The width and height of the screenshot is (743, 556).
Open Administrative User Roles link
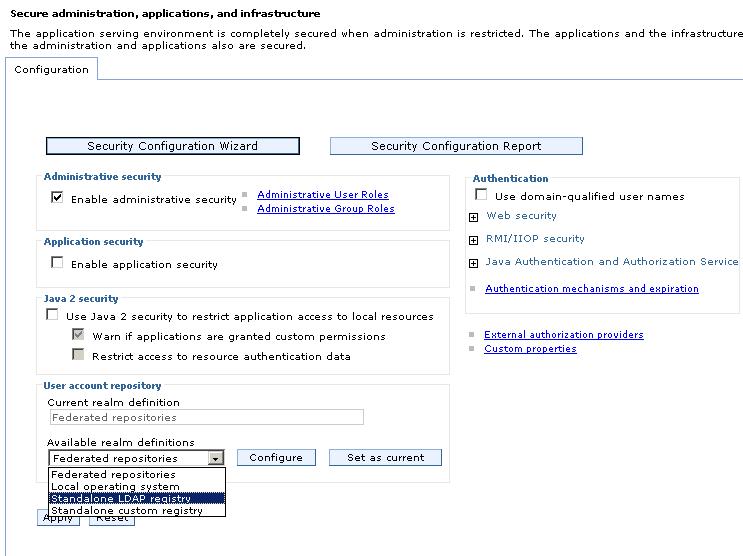(x=323, y=194)
